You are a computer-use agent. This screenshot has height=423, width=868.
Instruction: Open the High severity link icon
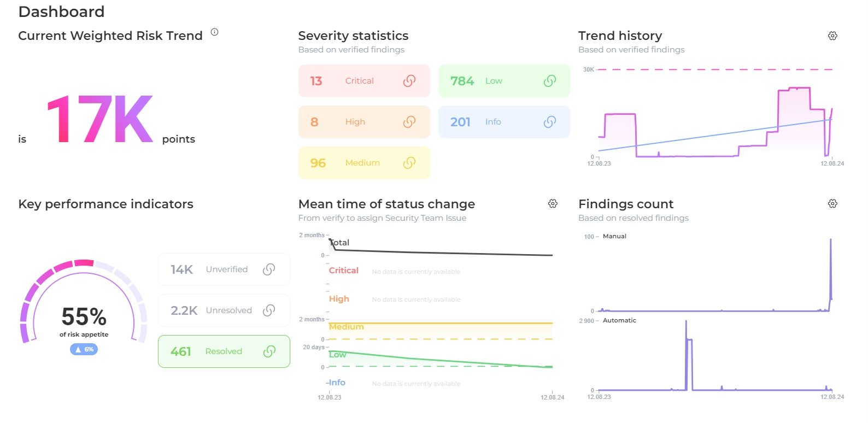pyautogui.click(x=409, y=122)
